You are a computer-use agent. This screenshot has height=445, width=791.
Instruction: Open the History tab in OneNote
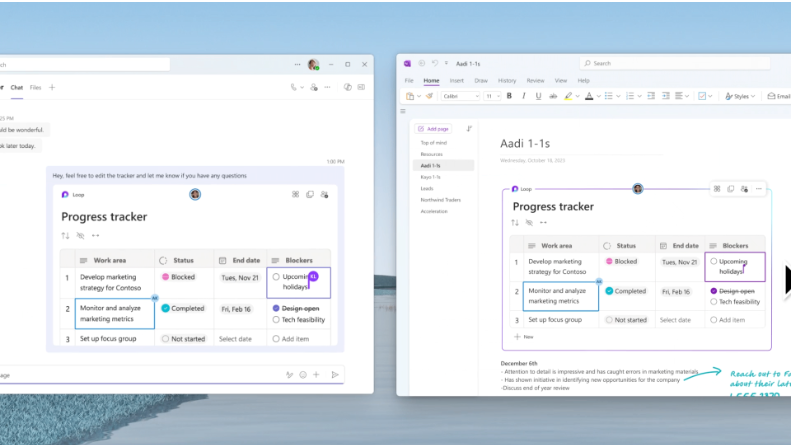click(x=507, y=81)
